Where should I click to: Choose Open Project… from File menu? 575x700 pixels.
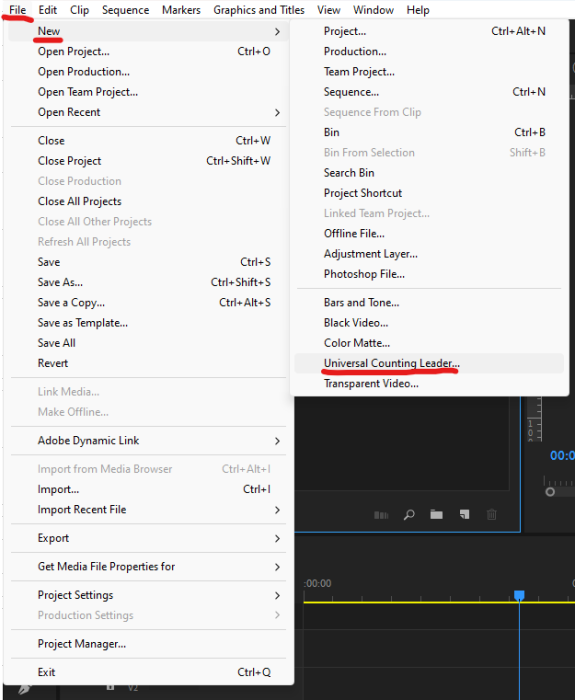pos(148,52)
